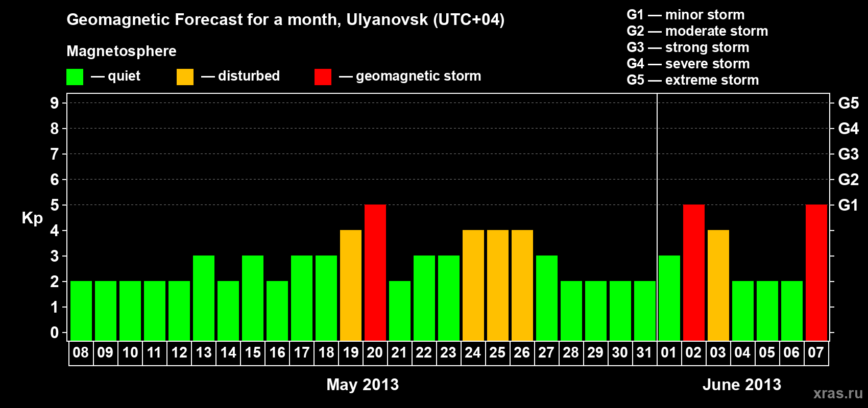This screenshot has width=868, height=408.
Task: Click date label 20 on the axis
Action: tap(375, 352)
